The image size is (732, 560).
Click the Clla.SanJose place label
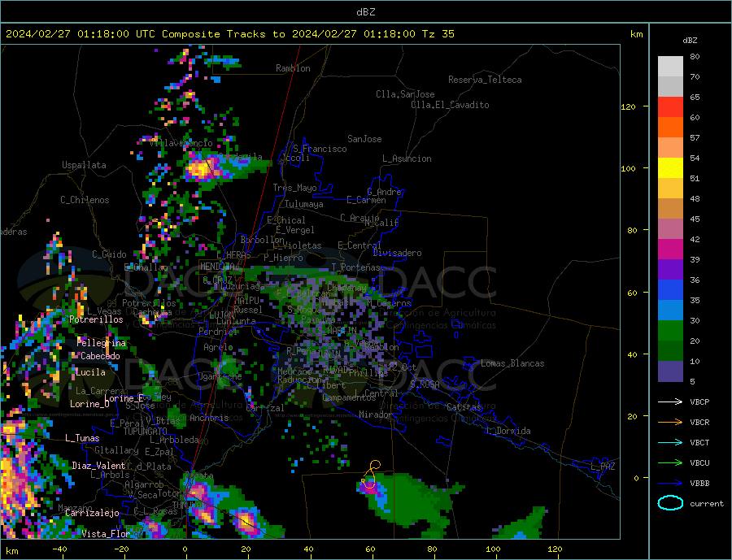point(405,94)
